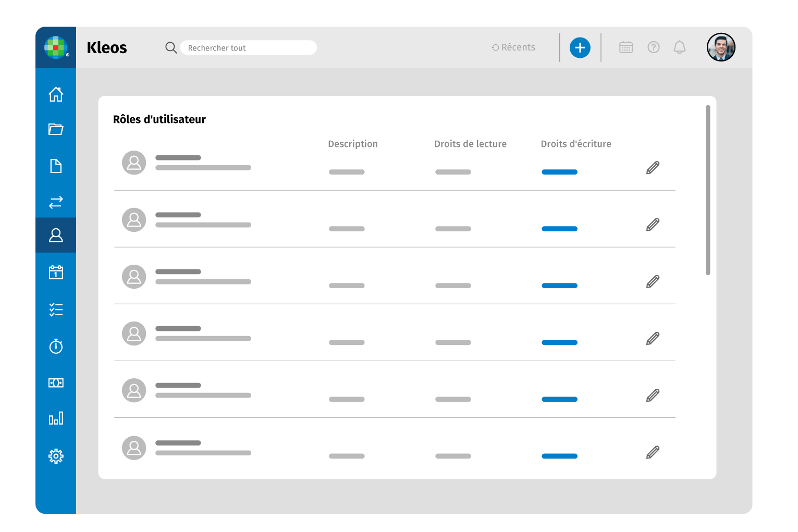Open the help question mark icon

(653, 47)
